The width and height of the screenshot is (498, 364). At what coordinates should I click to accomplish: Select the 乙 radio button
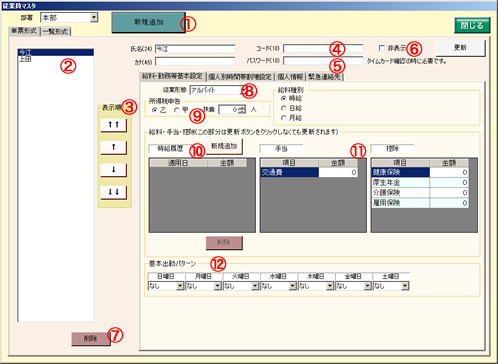pos(154,110)
